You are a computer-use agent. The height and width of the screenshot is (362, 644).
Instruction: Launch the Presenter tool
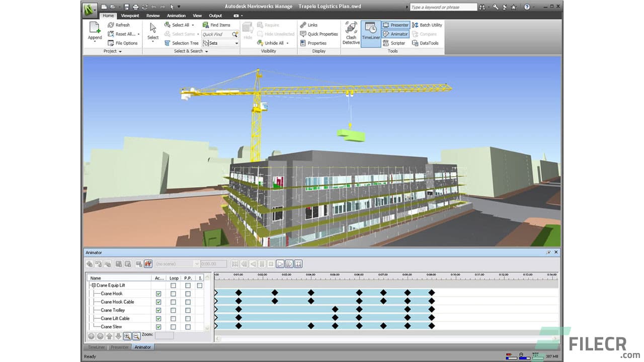(397, 25)
